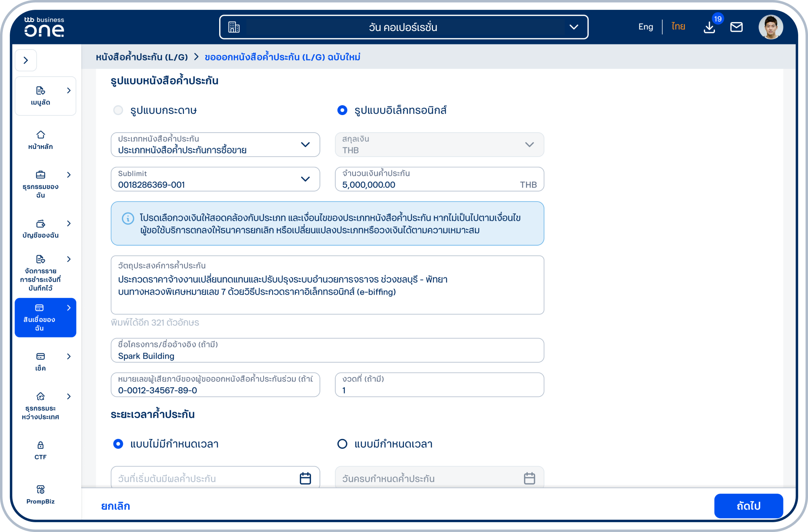
Task: Switch language to Eng
Action: (x=646, y=27)
